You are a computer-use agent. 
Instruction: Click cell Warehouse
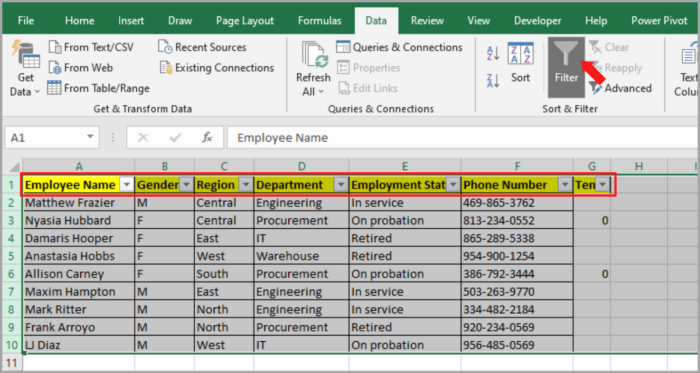[302, 256]
